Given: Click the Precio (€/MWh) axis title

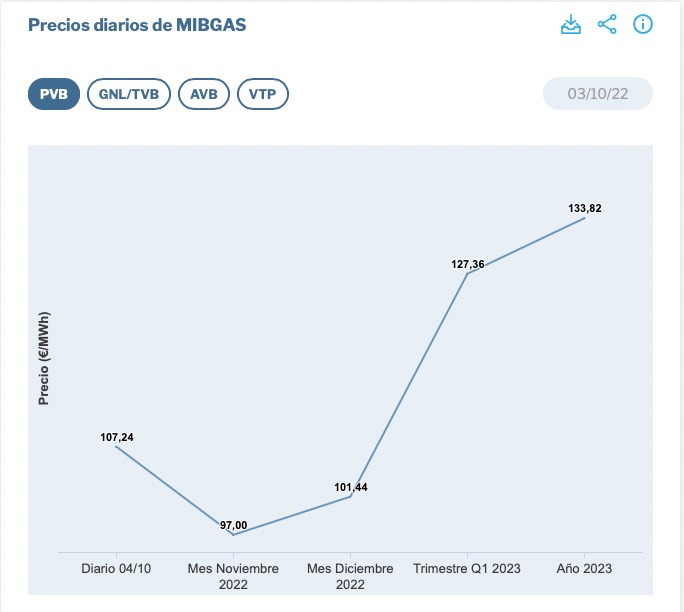Looking at the screenshot, I should pyautogui.click(x=44, y=358).
